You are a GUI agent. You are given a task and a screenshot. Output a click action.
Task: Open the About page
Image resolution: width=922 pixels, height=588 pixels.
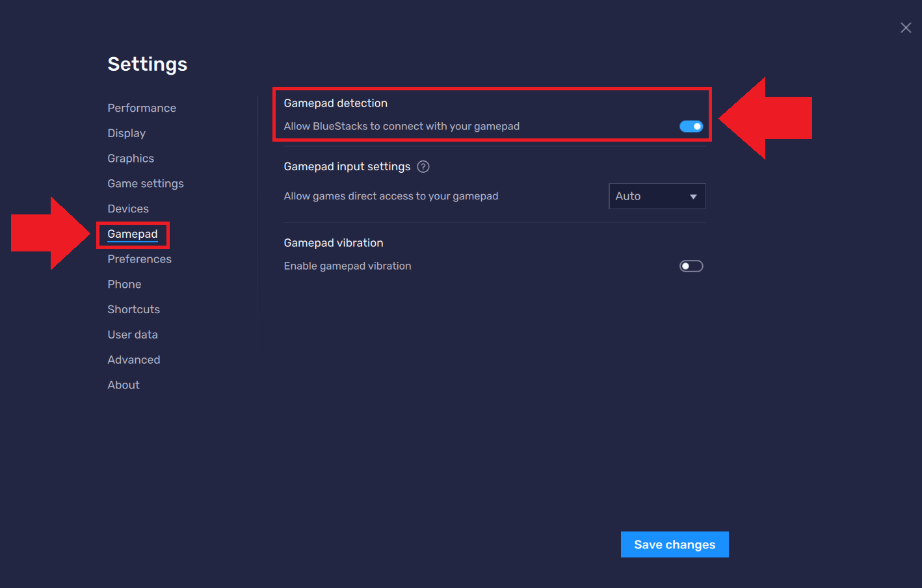(124, 385)
